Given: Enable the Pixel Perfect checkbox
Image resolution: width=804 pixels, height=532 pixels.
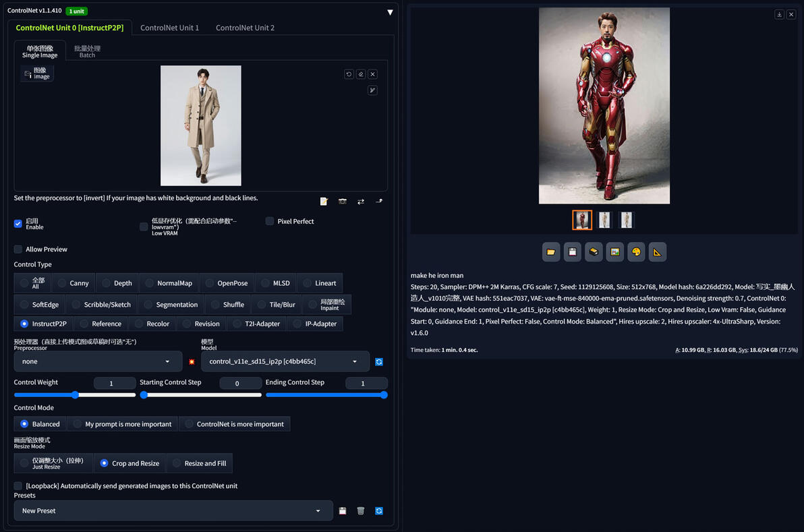Looking at the screenshot, I should click(x=269, y=221).
